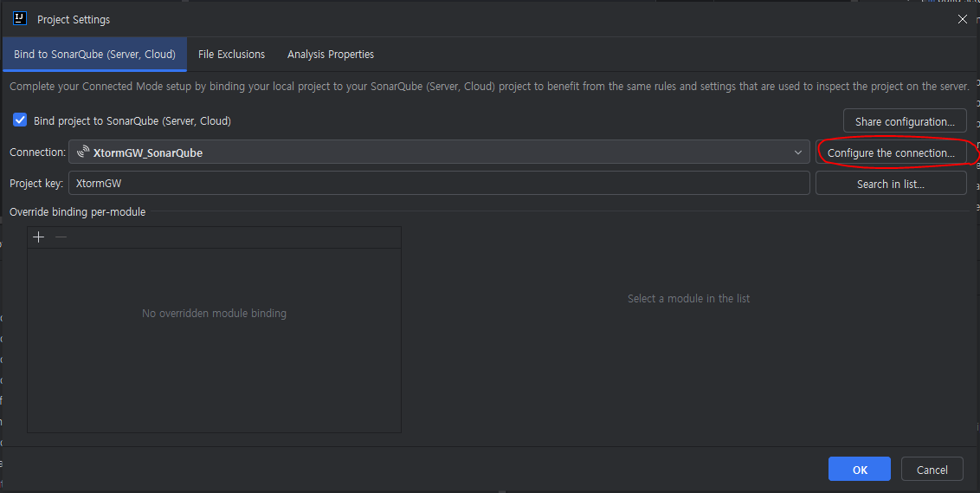Click Configure the connection... button

click(x=891, y=152)
